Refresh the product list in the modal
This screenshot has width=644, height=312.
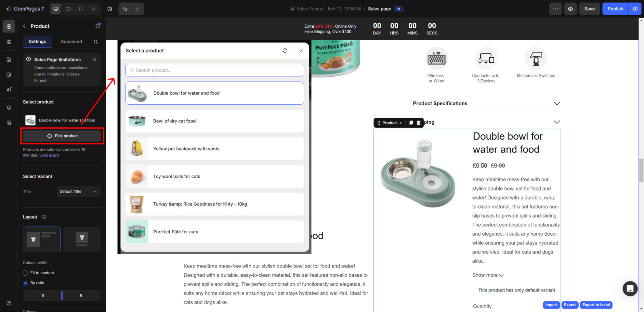284,51
